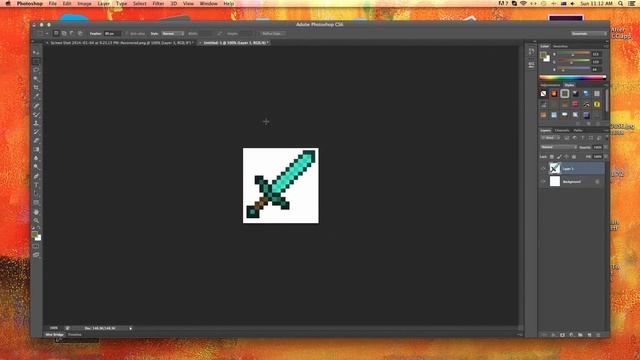Viewport: 640px width, 360px height.
Task: Click Subtract from selection mode icon
Action: (72, 33)
